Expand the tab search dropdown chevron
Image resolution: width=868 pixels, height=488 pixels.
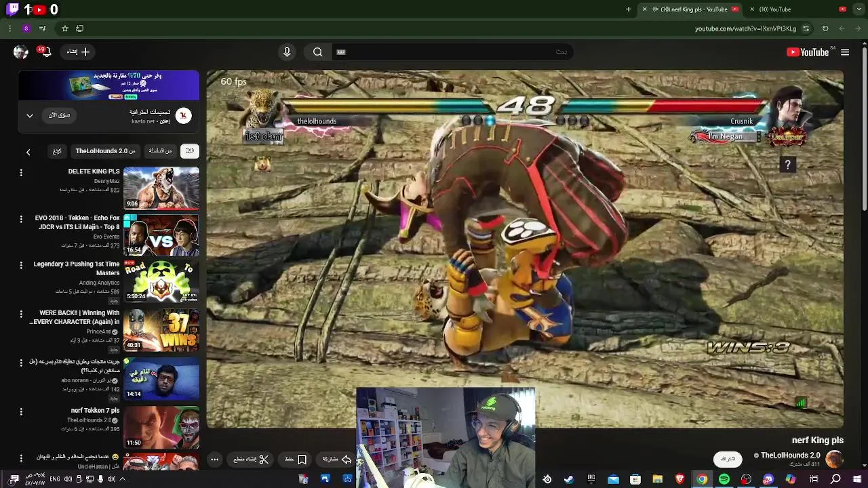[x=860, y=9]
